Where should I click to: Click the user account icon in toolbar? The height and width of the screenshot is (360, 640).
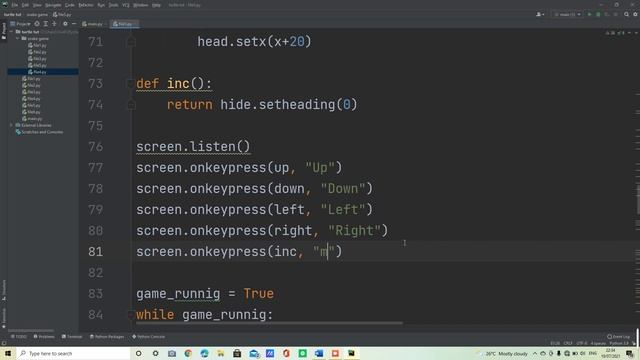[540, 14]
